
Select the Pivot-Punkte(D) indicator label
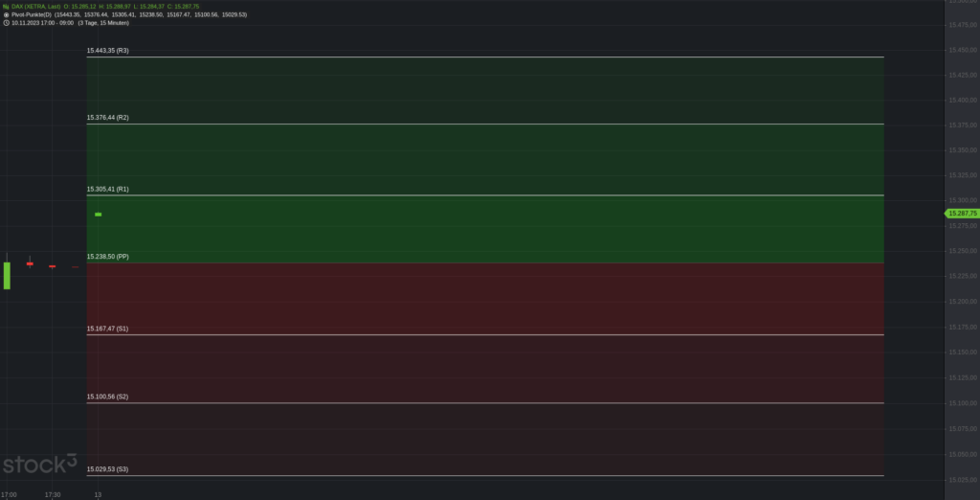pos(32,14)
